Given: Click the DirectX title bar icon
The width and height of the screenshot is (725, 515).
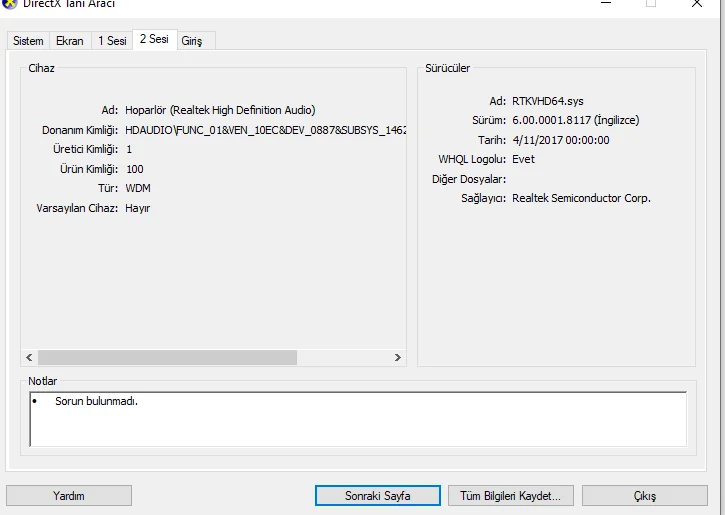Looking at the screenshot, I should pos(9,3).
